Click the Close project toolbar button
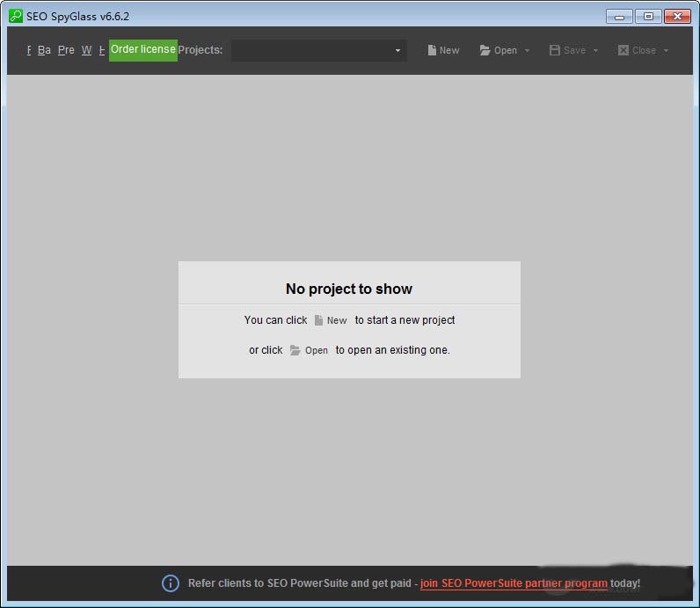 click(x=637, y=50)
